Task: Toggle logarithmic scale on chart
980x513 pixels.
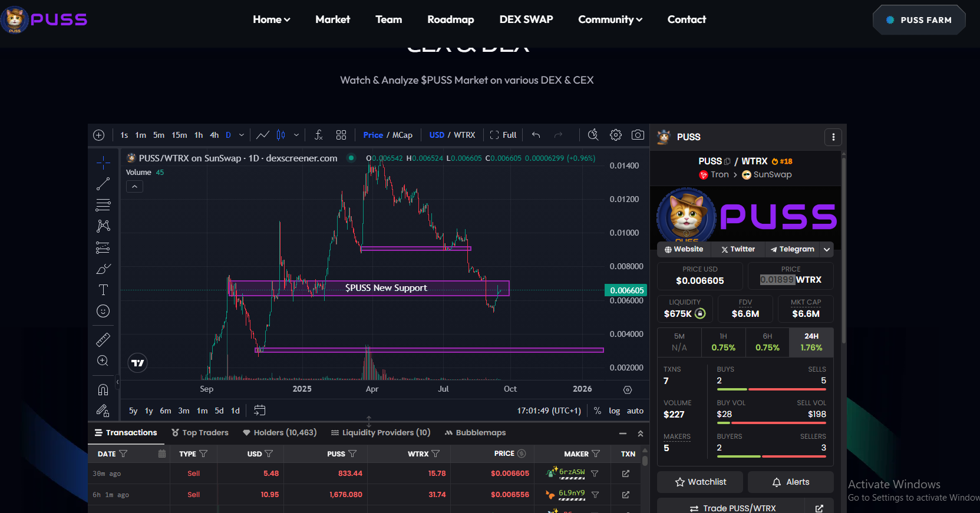Action: click(x=615, y=411)
